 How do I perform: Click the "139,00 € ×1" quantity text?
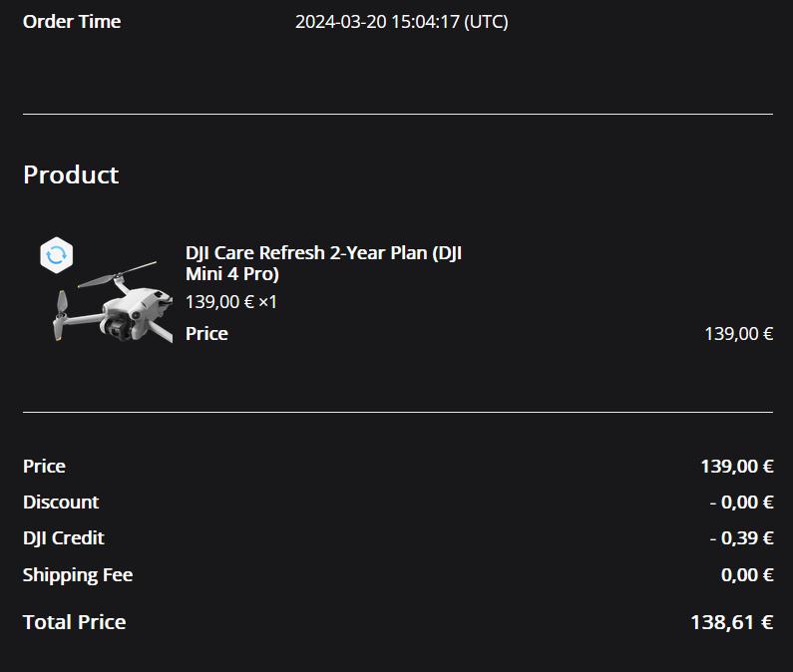click(x=230, y=301)
